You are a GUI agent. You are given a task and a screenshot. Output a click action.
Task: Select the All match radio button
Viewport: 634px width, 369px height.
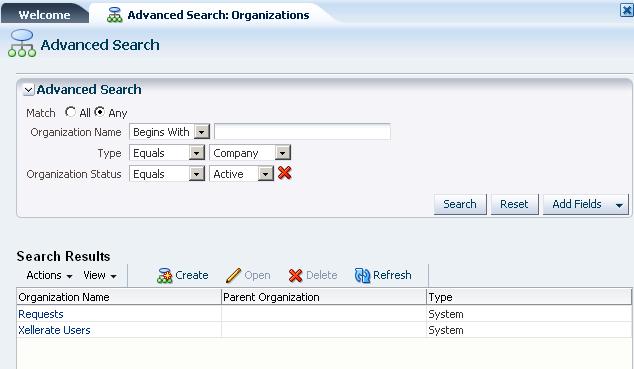click(x=70, y=112)
